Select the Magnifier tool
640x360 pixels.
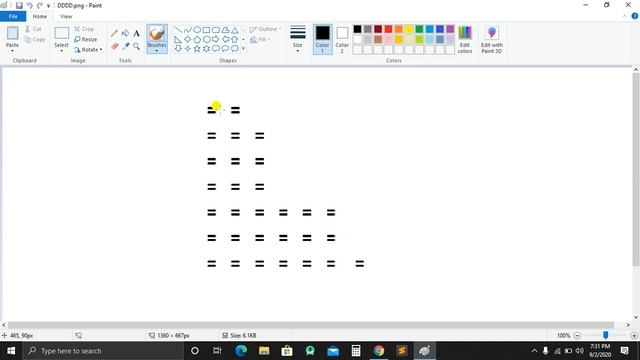136,46
